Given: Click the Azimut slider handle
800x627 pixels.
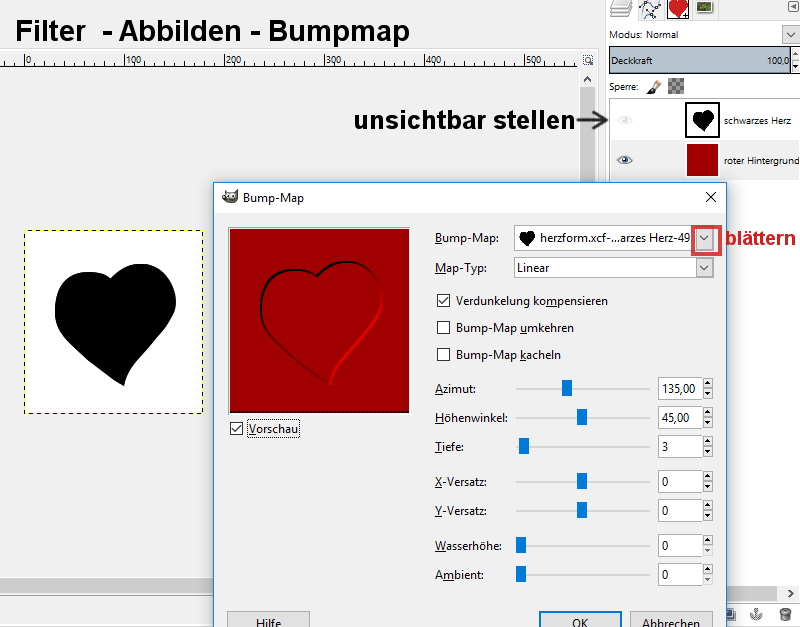Looking at the screenshot, I should [567, 388].
